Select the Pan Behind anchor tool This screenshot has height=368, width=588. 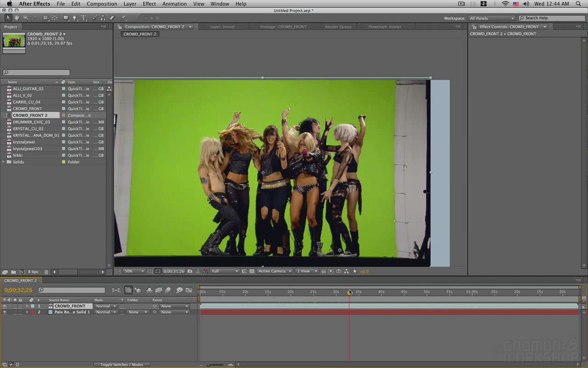pos(55,18)
